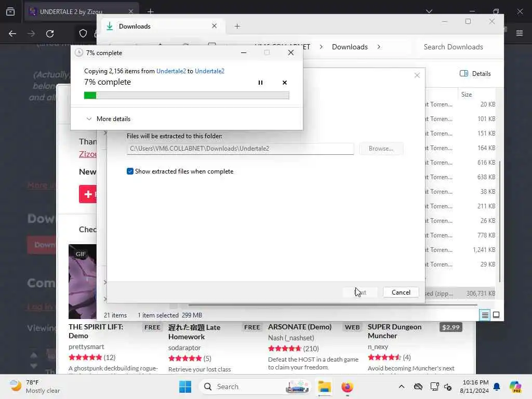Click the File Explorer vertical scrollbar
The width and height of the screenshot is (532, 399).
(499, 221)
